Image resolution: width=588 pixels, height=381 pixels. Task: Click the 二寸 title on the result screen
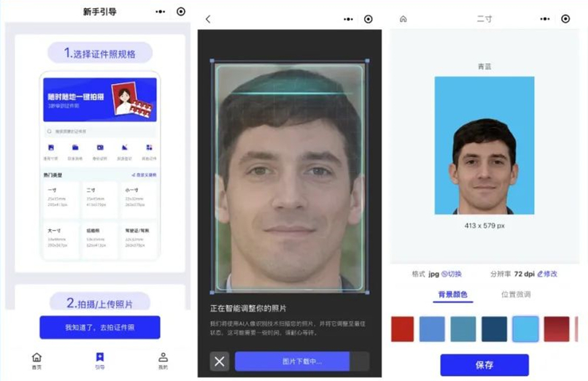(484, 19)
